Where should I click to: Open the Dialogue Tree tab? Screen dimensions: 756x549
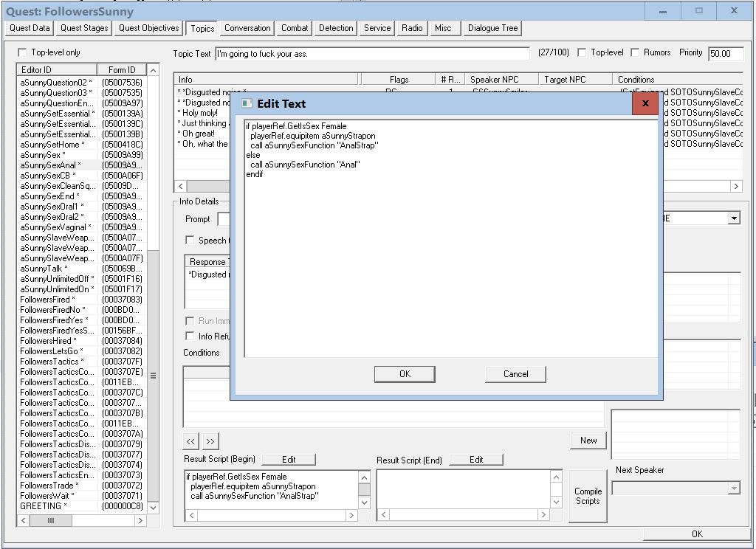point(492,28)
